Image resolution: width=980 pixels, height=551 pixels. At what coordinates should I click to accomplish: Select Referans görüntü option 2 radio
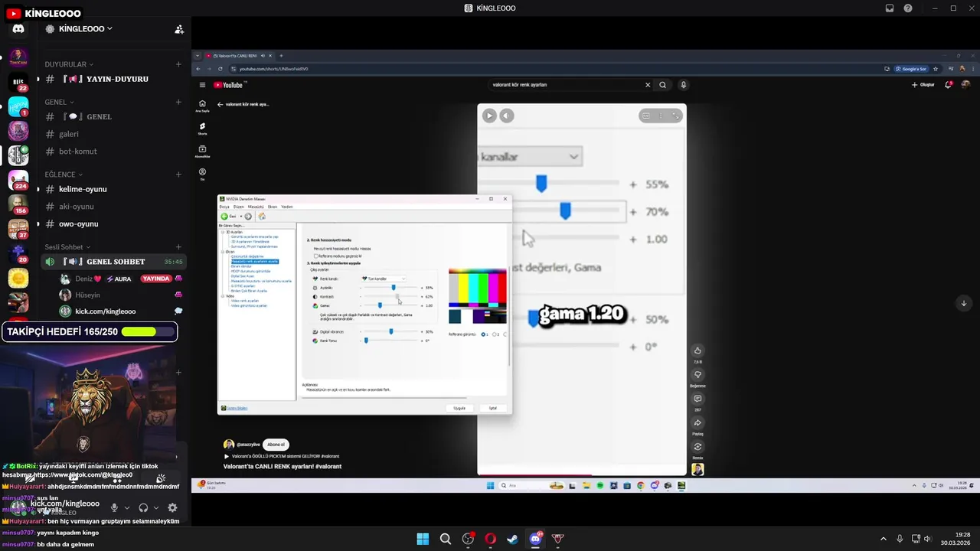click(494, 334)
